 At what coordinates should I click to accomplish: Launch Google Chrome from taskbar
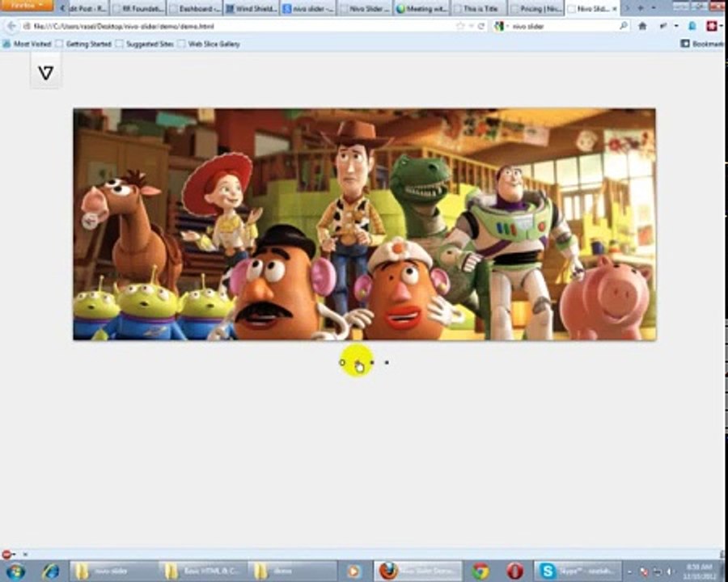click(x=480, y=571)
